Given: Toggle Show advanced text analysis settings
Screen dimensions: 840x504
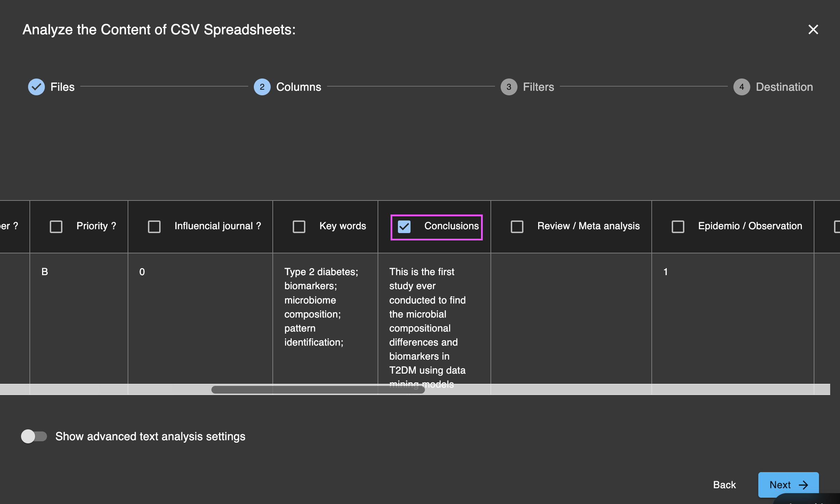Looking at the screenshot, I should tap(34, 436).
